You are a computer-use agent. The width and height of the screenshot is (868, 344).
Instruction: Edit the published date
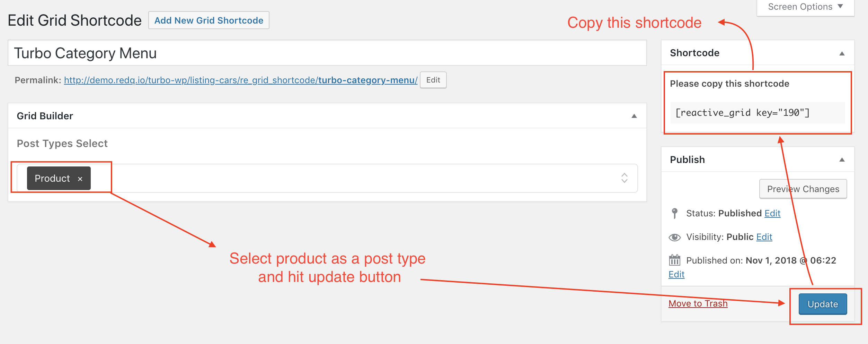pos(676,274)
